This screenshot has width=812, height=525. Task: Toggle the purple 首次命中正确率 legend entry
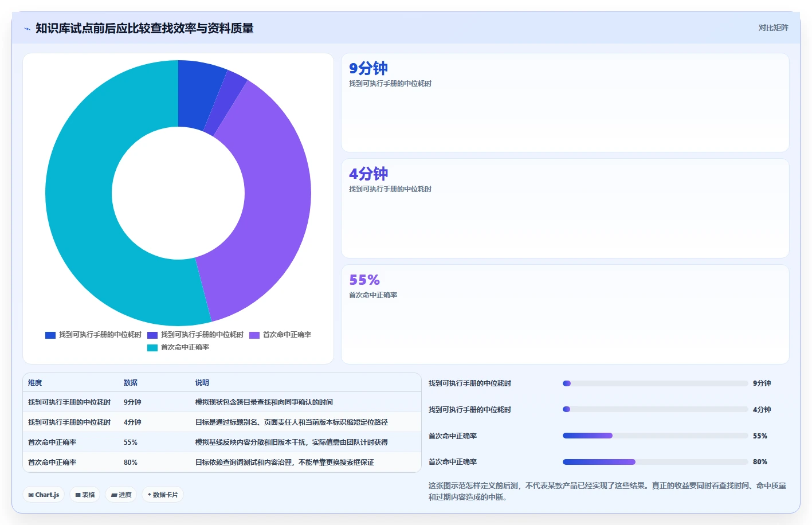(x=280, y=335)
